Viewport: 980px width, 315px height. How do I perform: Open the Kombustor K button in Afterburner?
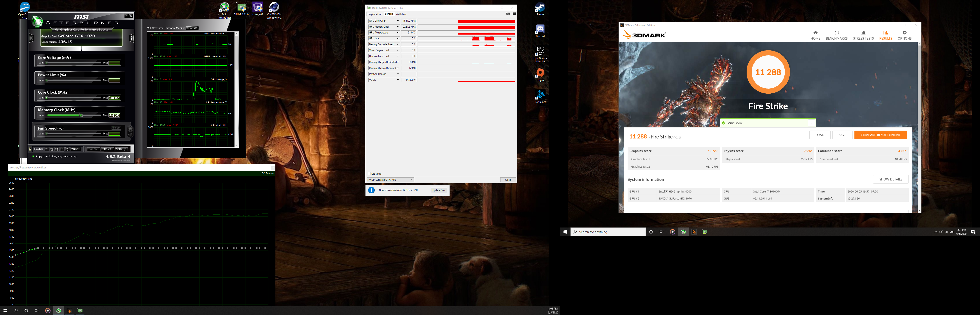31,38
